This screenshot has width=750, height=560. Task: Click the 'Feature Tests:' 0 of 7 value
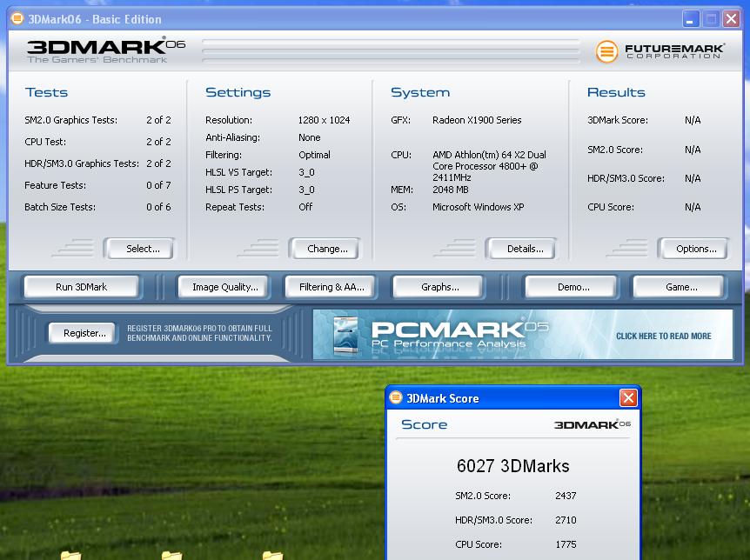pyautogui.click(x=158, y=185)
